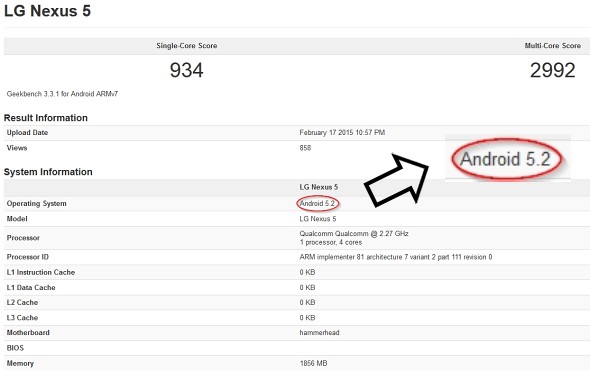Click the Qualcomm 2.27 GHz processor value
Image resolution: width=590 pixels, height=379 pixels.
(354, 238)
